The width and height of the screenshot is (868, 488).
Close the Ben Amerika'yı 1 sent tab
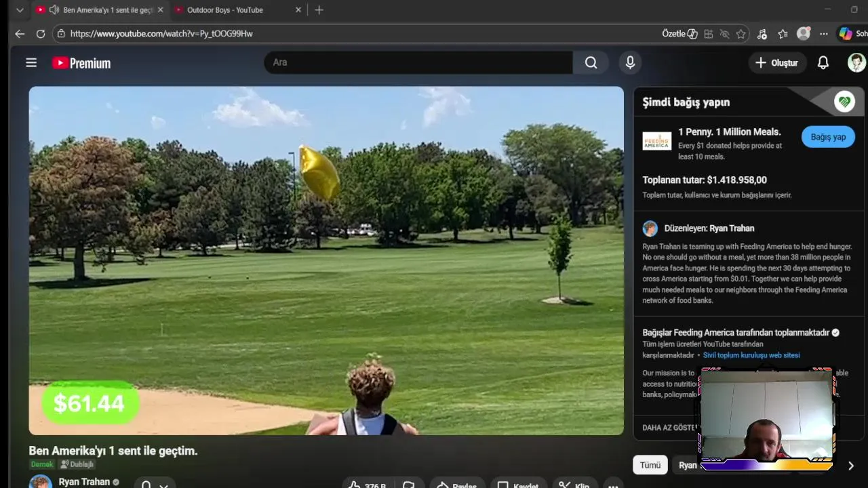[160, 10]
